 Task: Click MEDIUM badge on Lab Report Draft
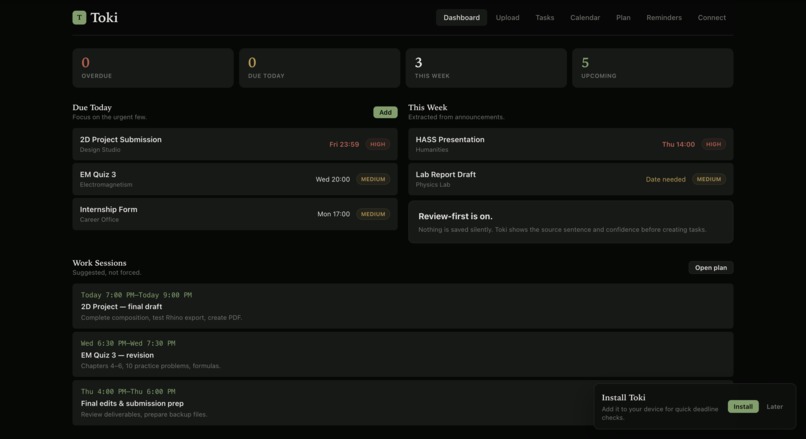pyautogui.click(x=709, y=179)
